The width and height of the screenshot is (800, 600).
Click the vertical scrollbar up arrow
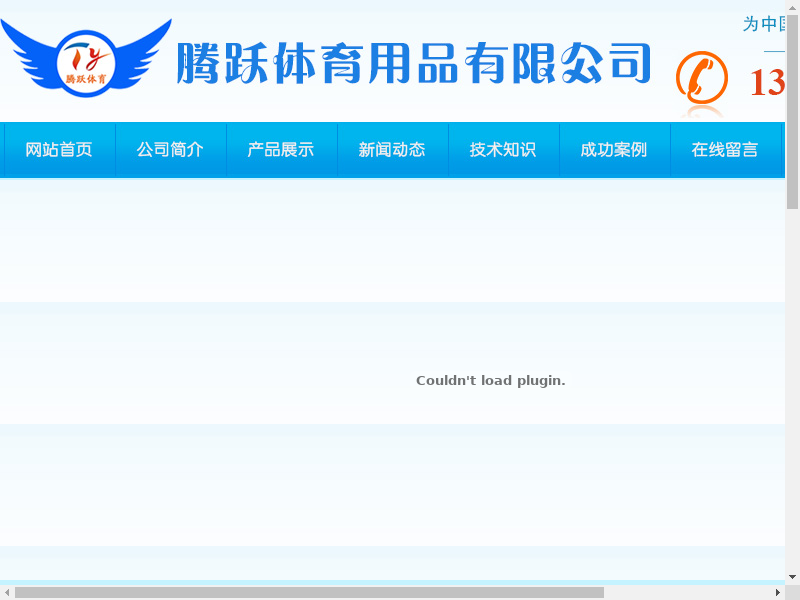(x=792, y=8)
